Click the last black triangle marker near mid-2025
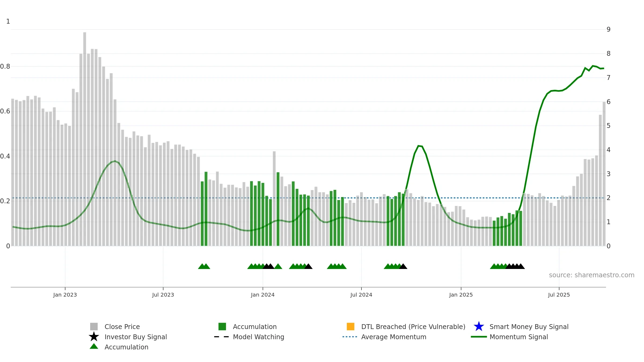This screenshot has height=362, width=644. [521, 266]
